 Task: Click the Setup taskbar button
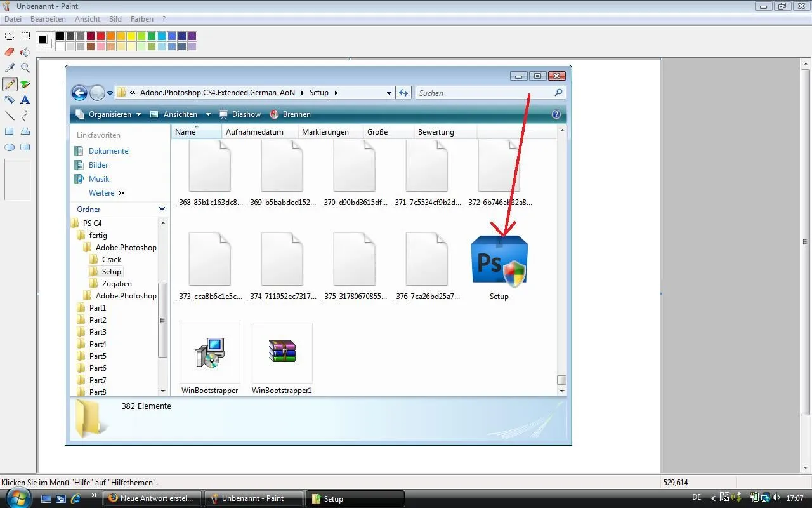tap(355, 498)
